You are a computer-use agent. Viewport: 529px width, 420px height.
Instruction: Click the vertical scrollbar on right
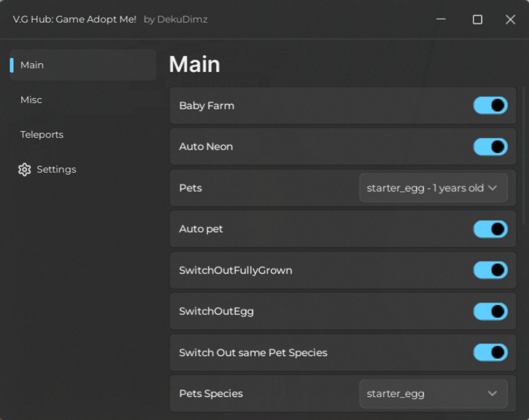(x=525, y=155)
